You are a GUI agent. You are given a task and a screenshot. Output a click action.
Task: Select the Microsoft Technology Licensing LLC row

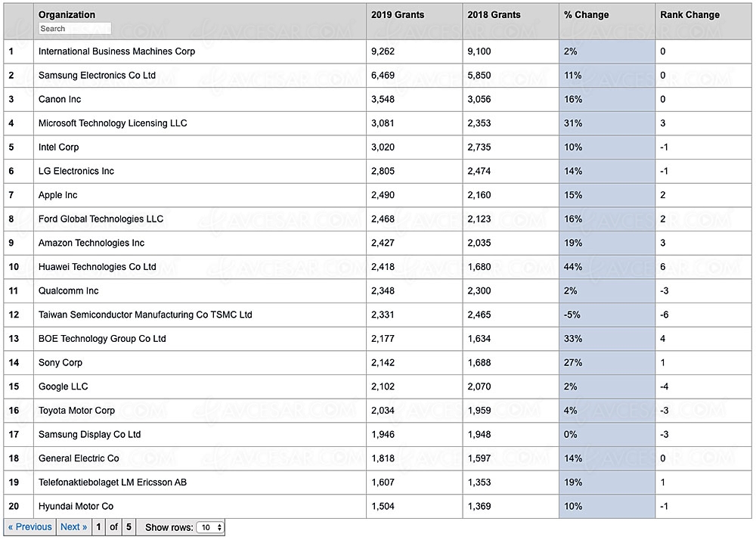coord(377,123)
